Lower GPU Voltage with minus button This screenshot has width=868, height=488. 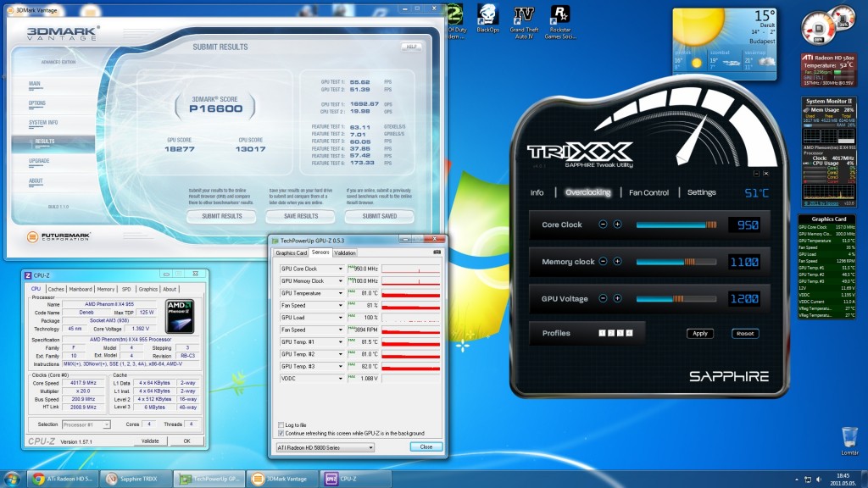[x=603, y=298]
